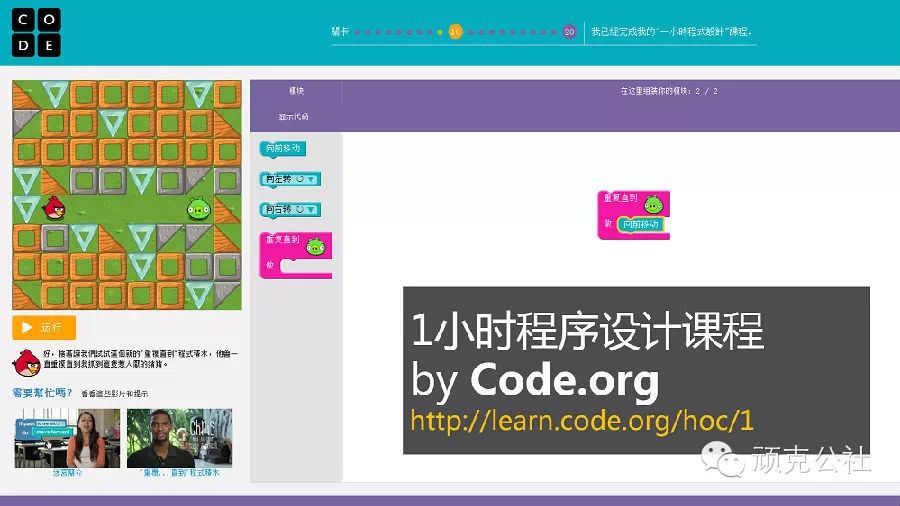Open the finished Hour of Code course link
Image resolution: width=900 pixels, height=506 pixels.
(671, 32)
